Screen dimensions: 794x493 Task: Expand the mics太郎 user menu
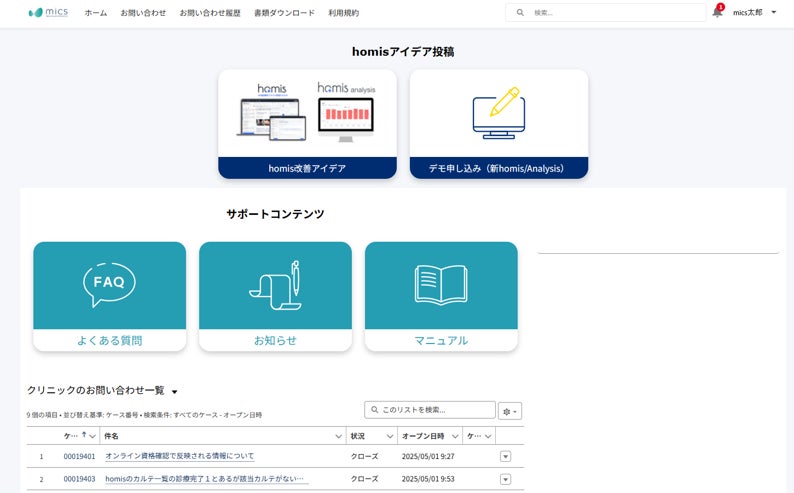[755, 12]
